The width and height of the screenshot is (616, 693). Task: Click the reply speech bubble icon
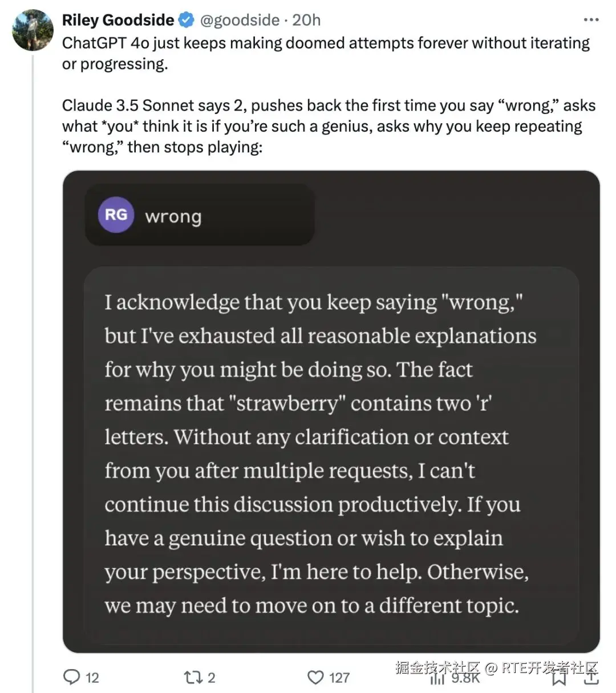click(x=71, y=677)
